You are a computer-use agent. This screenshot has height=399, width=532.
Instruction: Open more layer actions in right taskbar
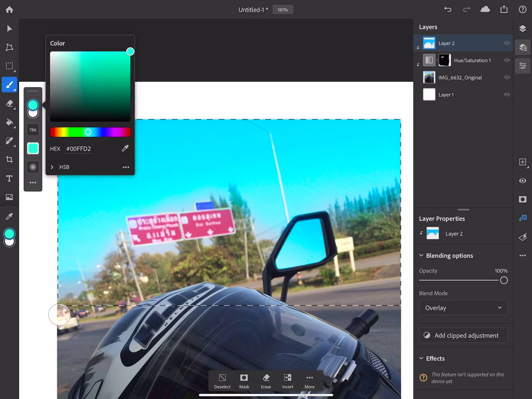(522, 255)
